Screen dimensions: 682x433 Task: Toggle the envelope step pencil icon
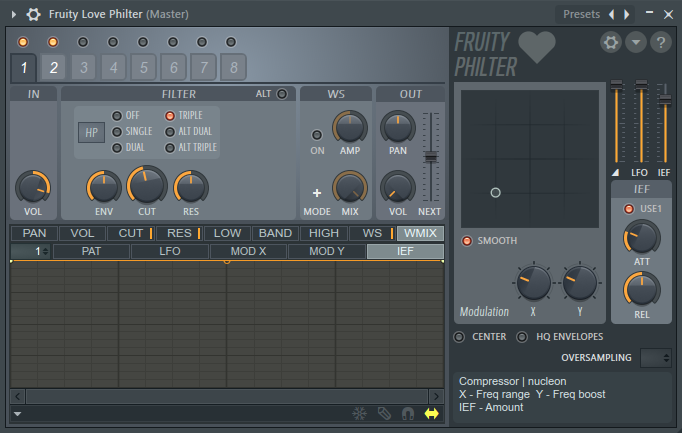point(384,413)
